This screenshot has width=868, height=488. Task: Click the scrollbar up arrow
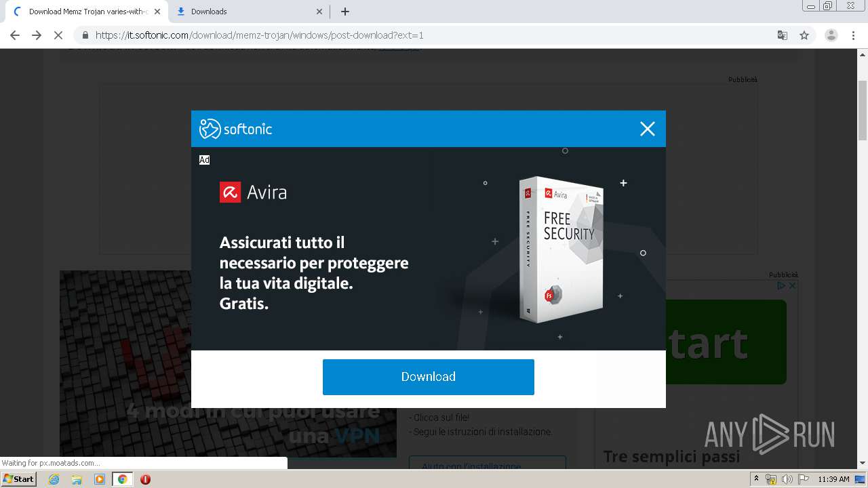click(x=863, y=54)
